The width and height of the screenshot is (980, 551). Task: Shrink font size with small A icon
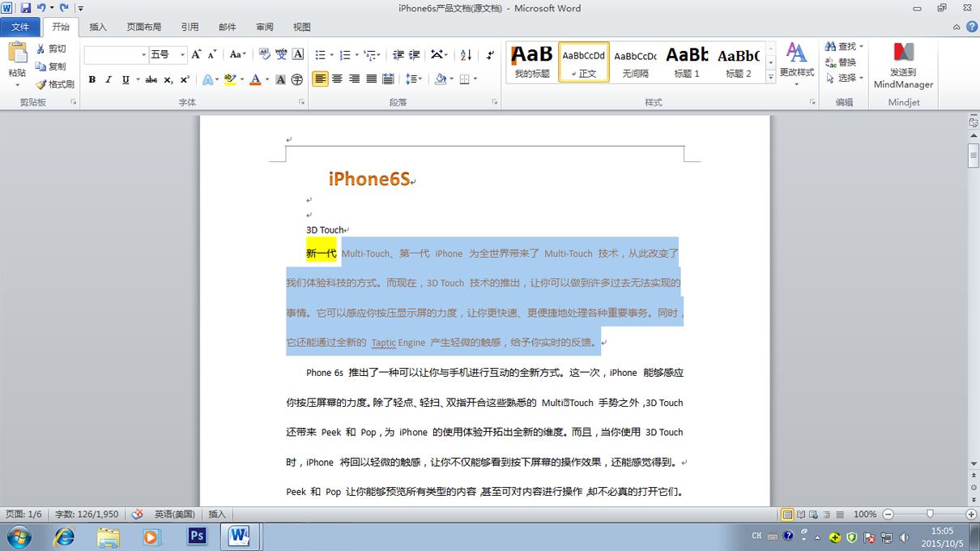tap(212, 55)
